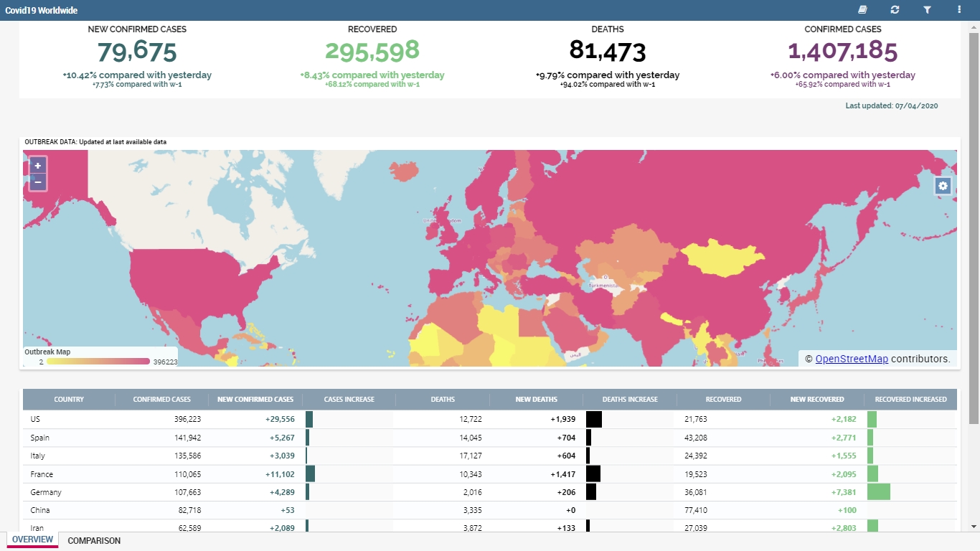
Task: Open the three-dot more options menu
Action: [x=959, y=10]
